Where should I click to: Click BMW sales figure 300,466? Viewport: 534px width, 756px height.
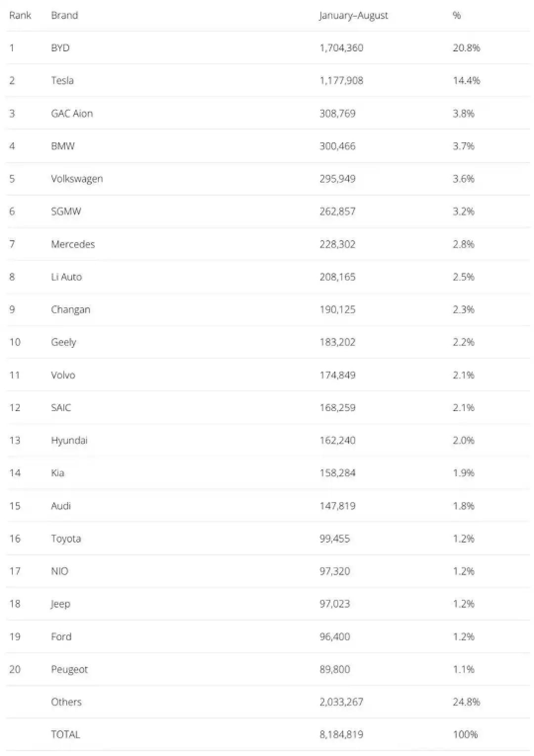click(x=338, y=146)
